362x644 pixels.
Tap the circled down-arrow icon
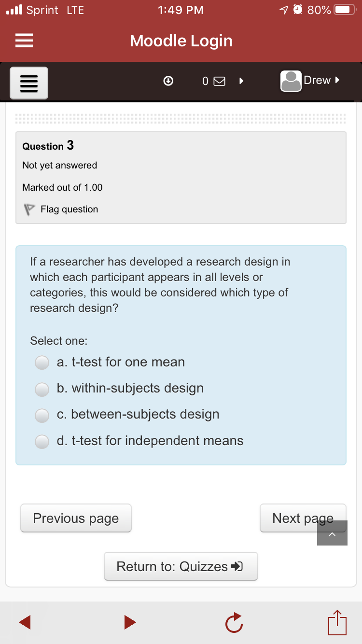pos(168,81)
